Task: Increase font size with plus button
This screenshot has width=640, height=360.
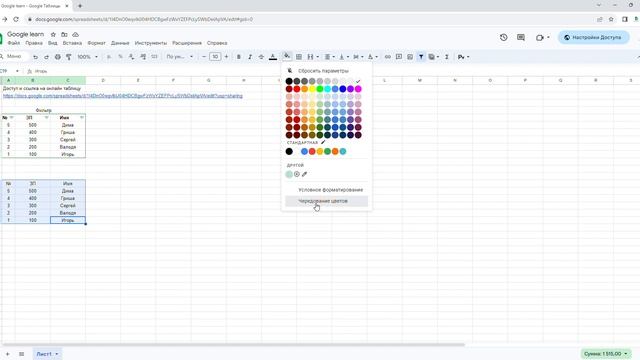Action: (x=227, y=57)
